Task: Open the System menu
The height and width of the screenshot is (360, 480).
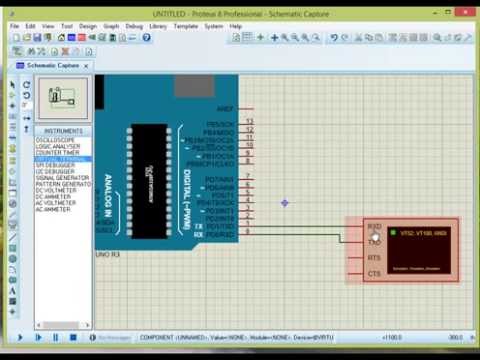Action: pos(214,26)
